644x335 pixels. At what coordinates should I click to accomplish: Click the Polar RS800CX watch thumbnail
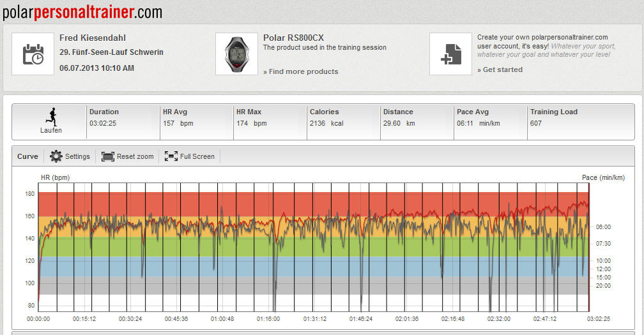pos(236,54)
